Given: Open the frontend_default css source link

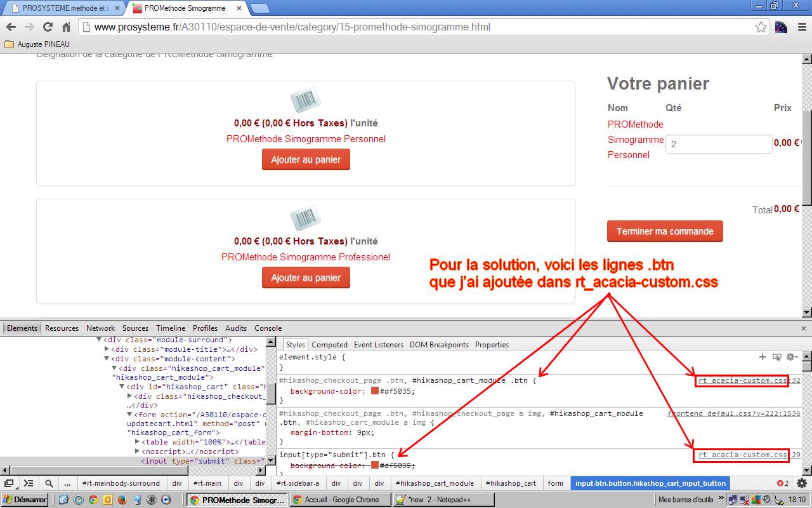Looking at the screenshot, I should [x=734, y=413].
